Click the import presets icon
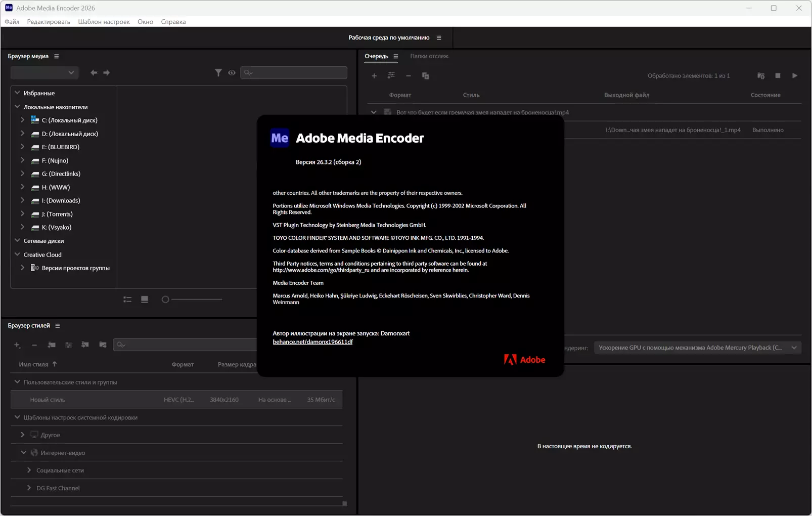The width and height of the screenshot is (812, 516). 85,345
